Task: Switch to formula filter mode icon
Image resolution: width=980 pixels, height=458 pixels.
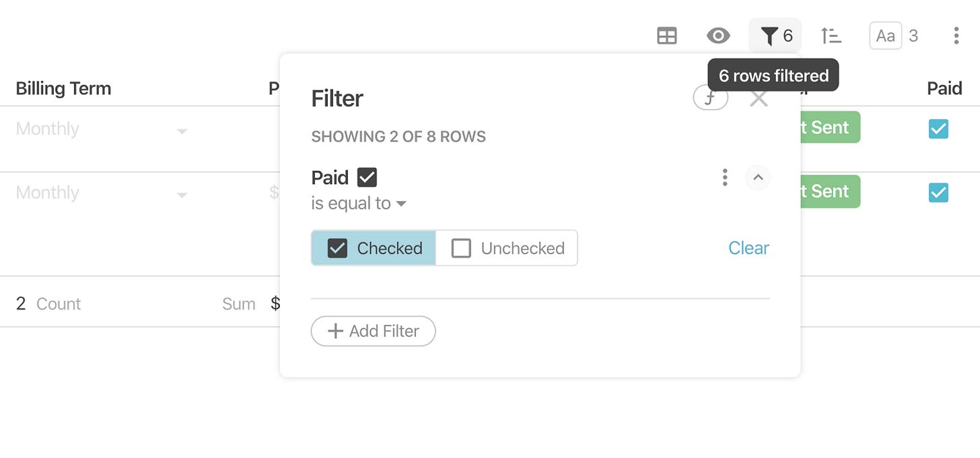Action: point(710,99)
